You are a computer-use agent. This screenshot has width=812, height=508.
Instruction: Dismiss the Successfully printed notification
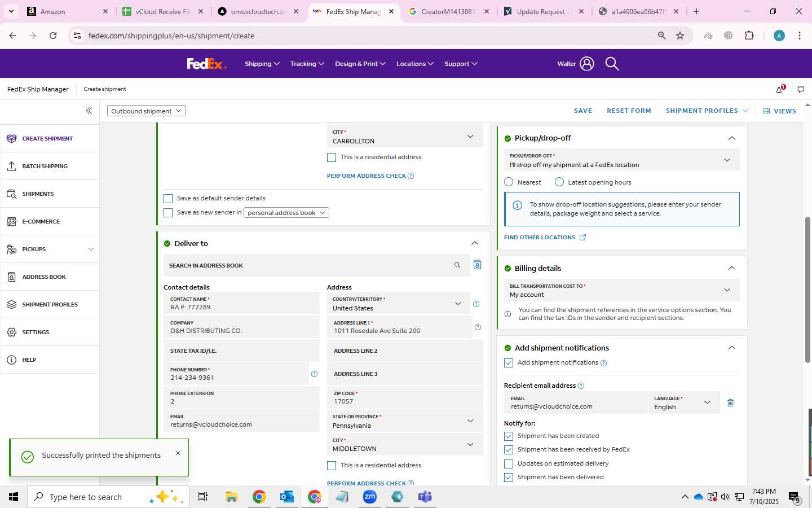[x=178, y=453]
